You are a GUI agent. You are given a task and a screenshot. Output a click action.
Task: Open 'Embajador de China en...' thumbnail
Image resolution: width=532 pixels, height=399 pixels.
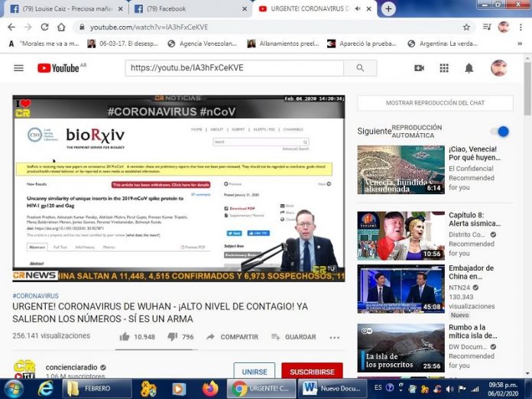click(x=401, y=289)
